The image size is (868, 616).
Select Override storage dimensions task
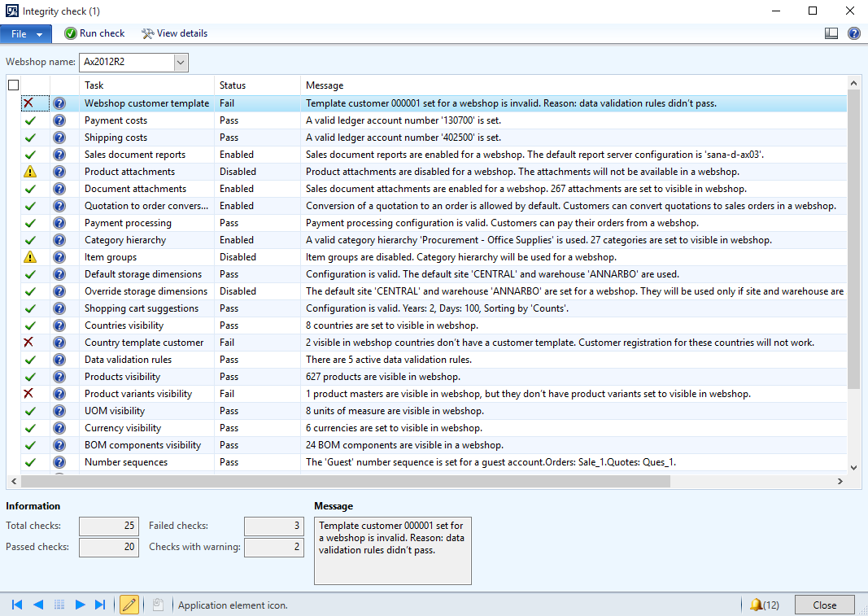[x=146, y=291]
